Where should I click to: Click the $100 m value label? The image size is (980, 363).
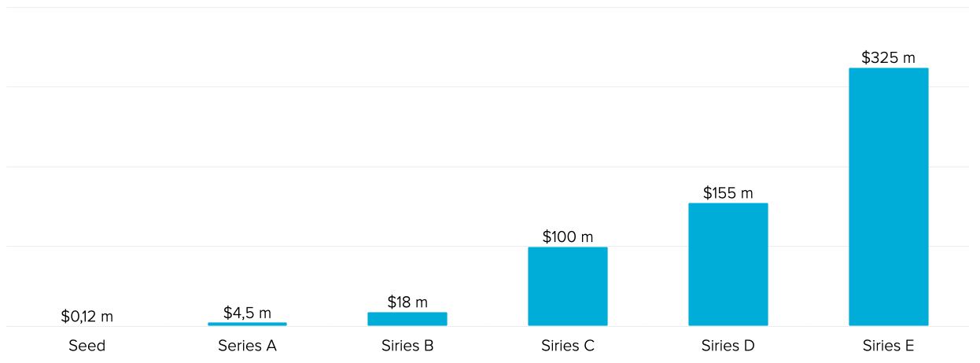tap(568, 236)
